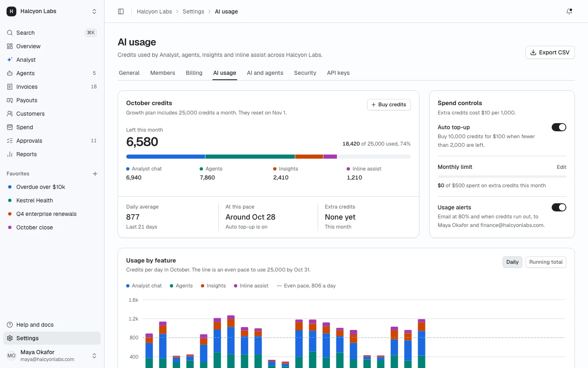Expand Maya Okafor account menu

tap(94, 356)
